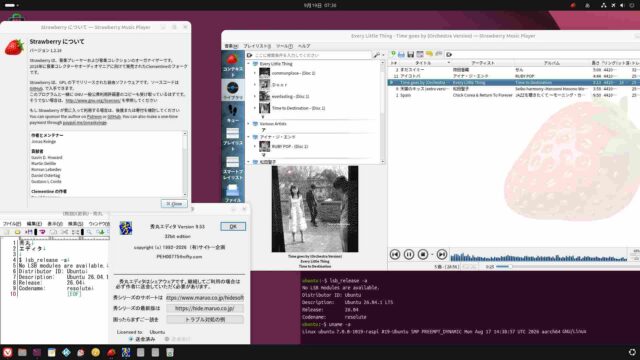
Task: Click the album cover art thumbnail
Action: coord(315,209)
